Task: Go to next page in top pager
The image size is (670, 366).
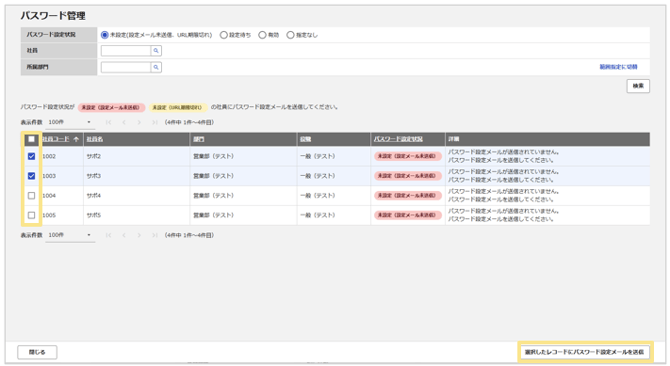Action: coord(139,123)
